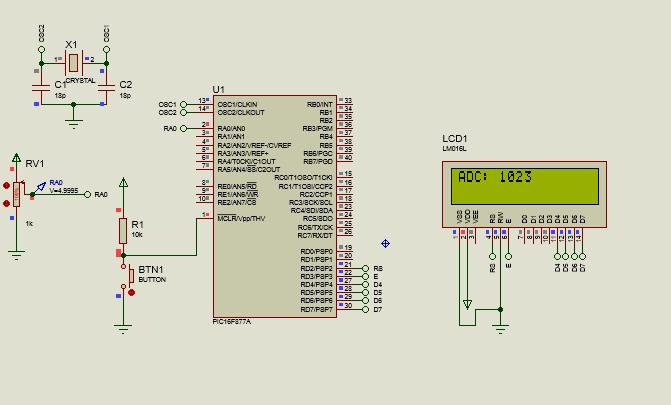
Task: Click the ground symbol below RV1
Action: 16,256
